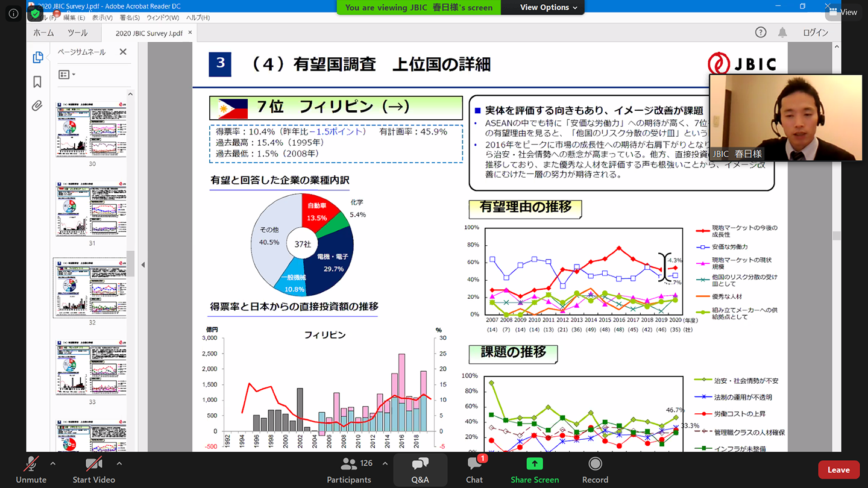Screen dimensions: 868x488
Task: Click the その他 40.5% pie label
Action: (x=269, y=236)
